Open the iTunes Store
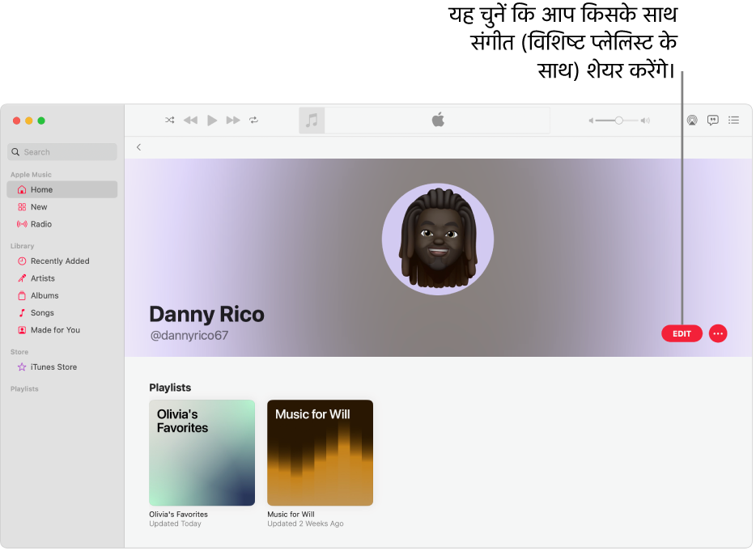The image size is (756, 551). 62,367
